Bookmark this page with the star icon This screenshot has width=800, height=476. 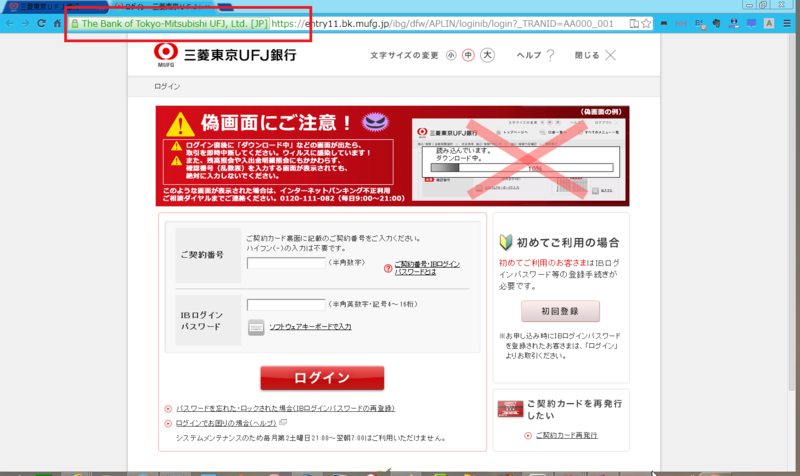[646, 23]
